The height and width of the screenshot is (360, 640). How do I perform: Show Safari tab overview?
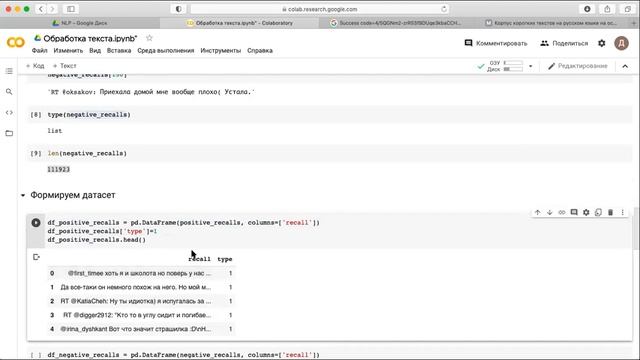click(x=627, y=9)
